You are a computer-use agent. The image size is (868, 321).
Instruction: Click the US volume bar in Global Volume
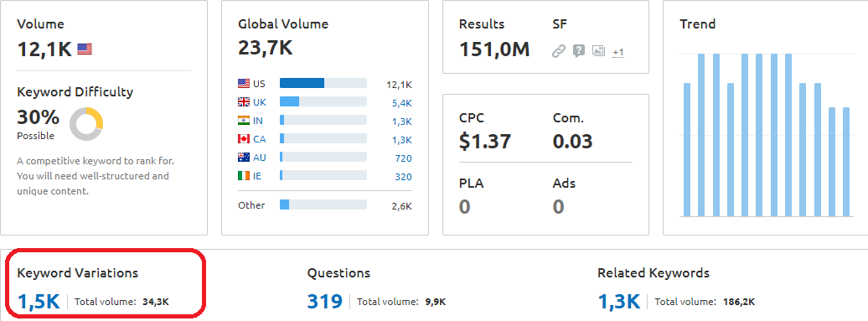point(323,83)
